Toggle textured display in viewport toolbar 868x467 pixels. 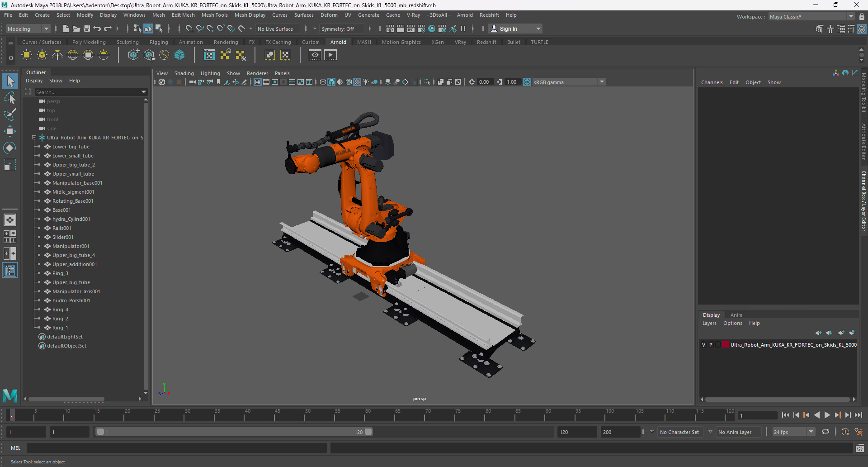[357, 82]
